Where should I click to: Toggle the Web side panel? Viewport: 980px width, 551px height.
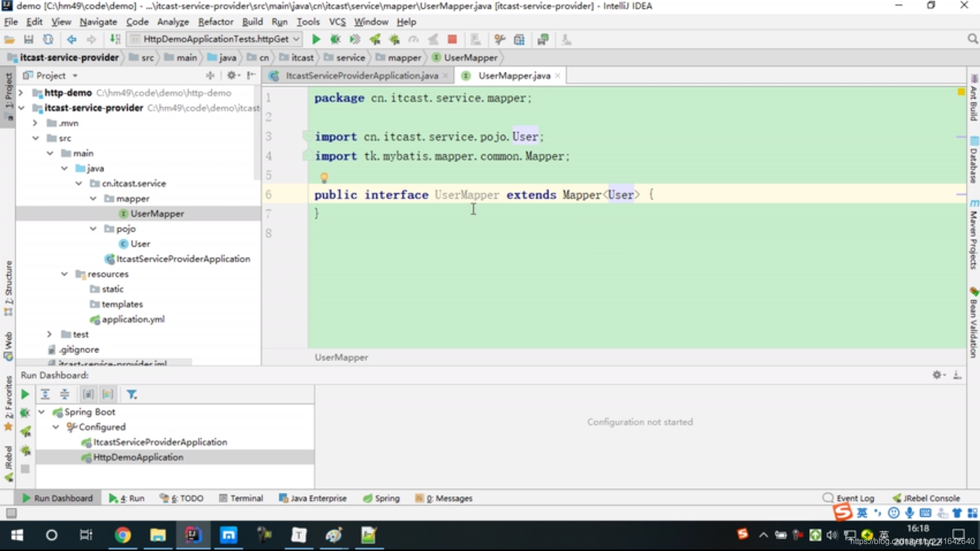click(x=8, y=346)
